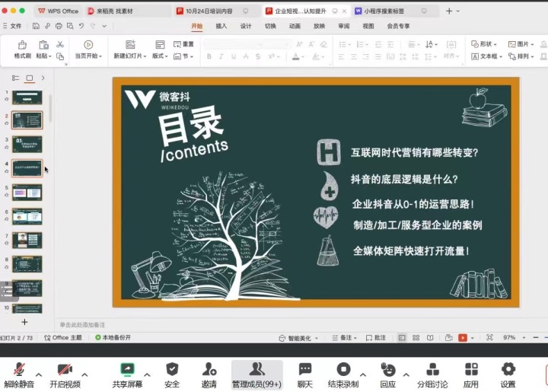This screenshot has width=548, height=392.
Task: Switch to outline view in slide panel
Action: (15, 78)
